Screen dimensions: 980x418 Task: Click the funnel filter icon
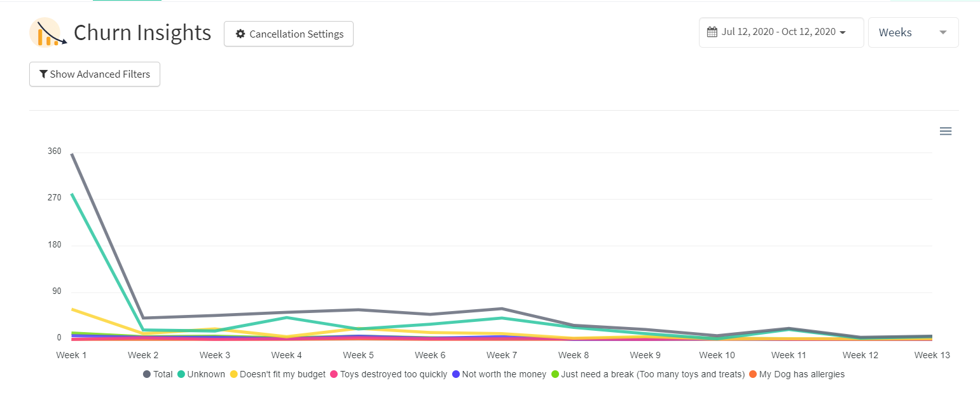43,74
